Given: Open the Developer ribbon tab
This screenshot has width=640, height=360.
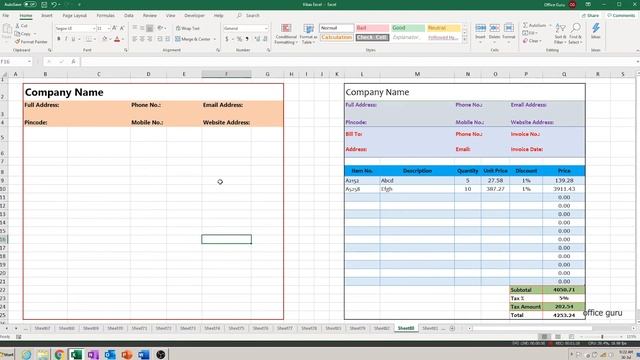Looking at the screenshot, I should (x=194, y=16).
